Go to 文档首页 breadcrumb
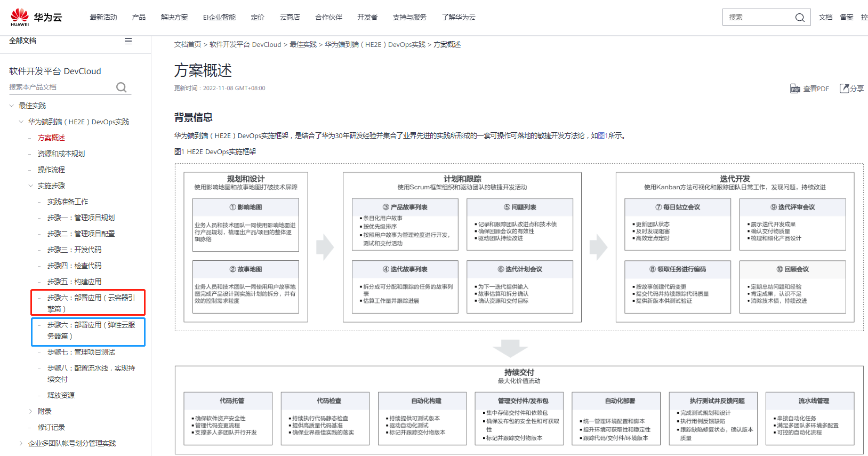This screenshot has width=868, height=456. tap(188, 44)
